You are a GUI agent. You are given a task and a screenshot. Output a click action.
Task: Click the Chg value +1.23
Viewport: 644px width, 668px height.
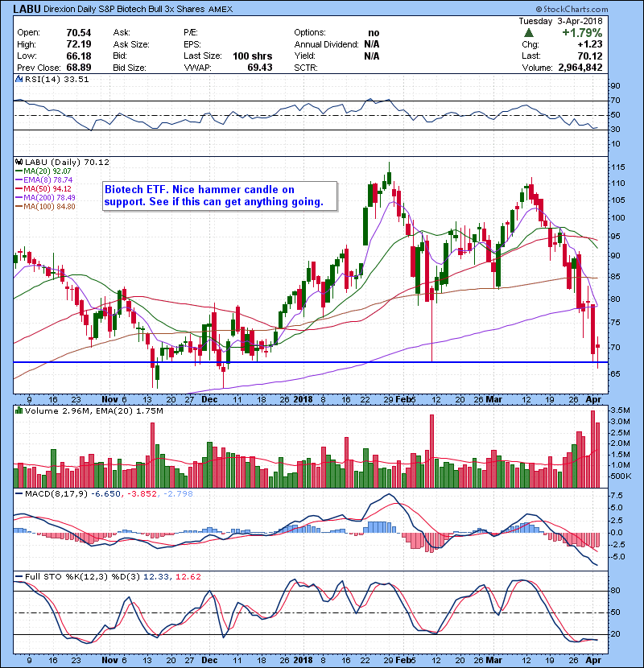coord(590,44)
